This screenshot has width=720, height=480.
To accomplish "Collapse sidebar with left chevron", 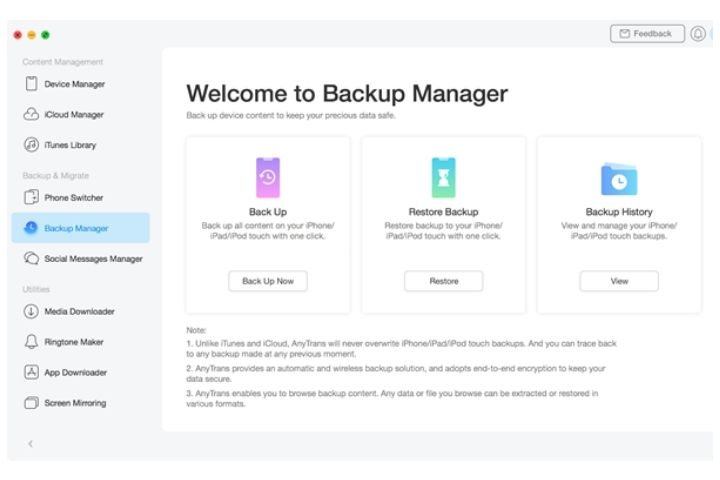I will tap(30, 444).
